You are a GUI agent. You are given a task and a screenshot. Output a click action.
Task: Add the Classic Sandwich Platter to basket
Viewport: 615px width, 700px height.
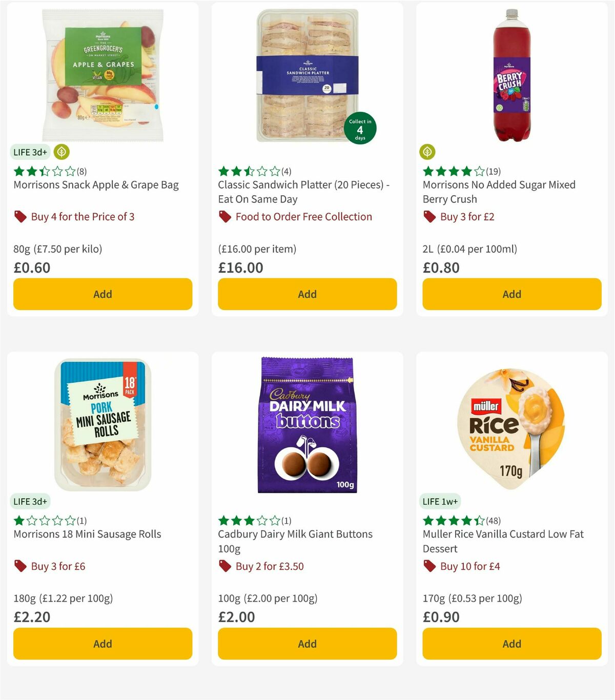[306, 294]
